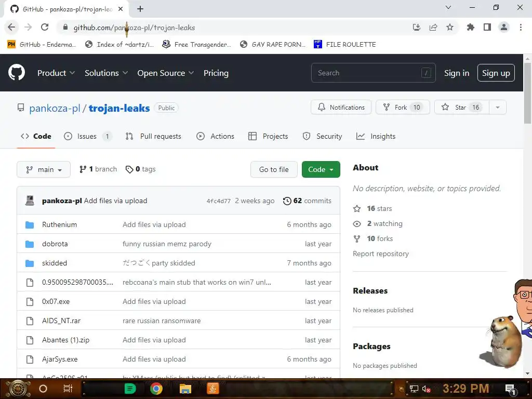Viewport: 532px width, 399px height.
Task: Click file icon next to AIDS_NT.rar
Action: point(30,321)
